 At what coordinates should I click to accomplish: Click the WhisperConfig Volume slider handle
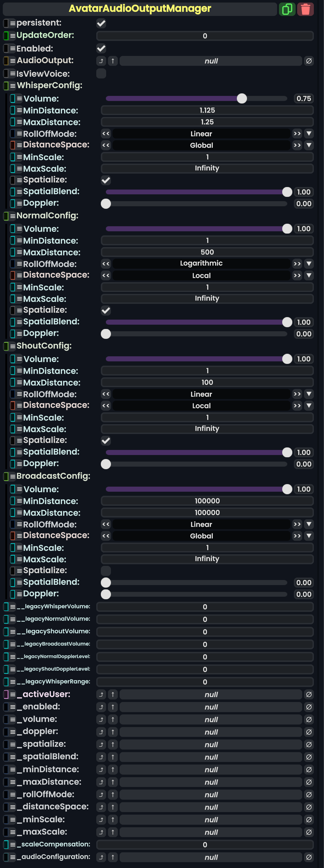pos(242,98)
